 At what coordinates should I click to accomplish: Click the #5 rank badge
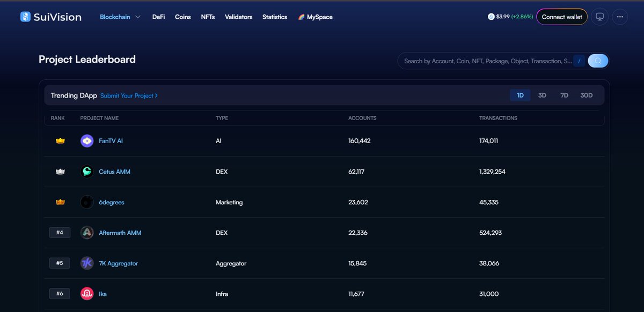[60, 263]
